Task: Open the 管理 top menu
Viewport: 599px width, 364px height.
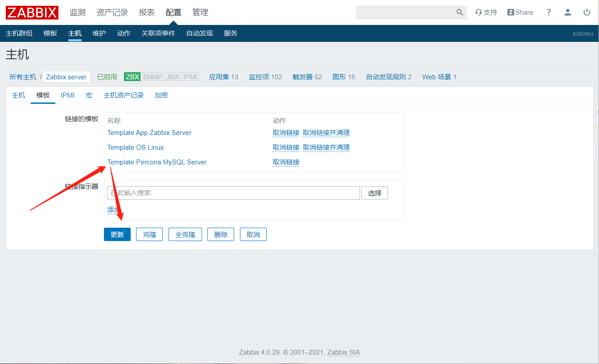Action: click(200, 12)
